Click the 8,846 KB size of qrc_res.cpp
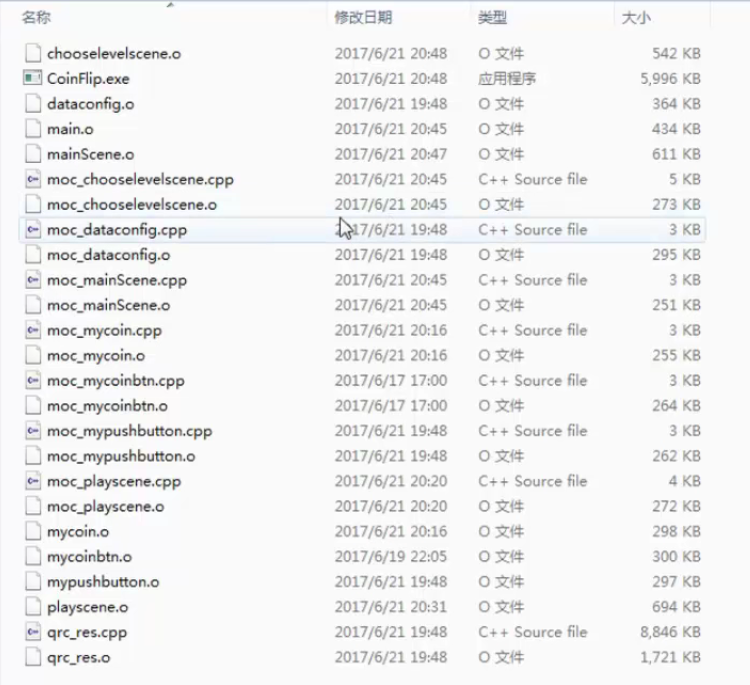750x685 pixels. click(670, 632)
